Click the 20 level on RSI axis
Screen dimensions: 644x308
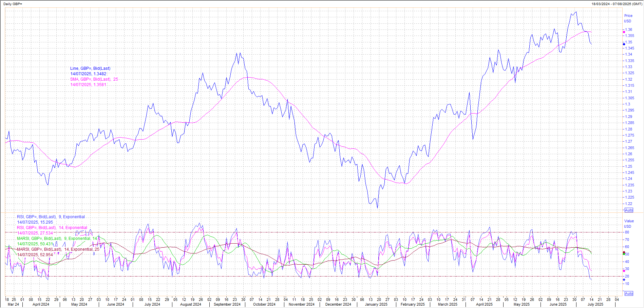(x=627, y=276)
